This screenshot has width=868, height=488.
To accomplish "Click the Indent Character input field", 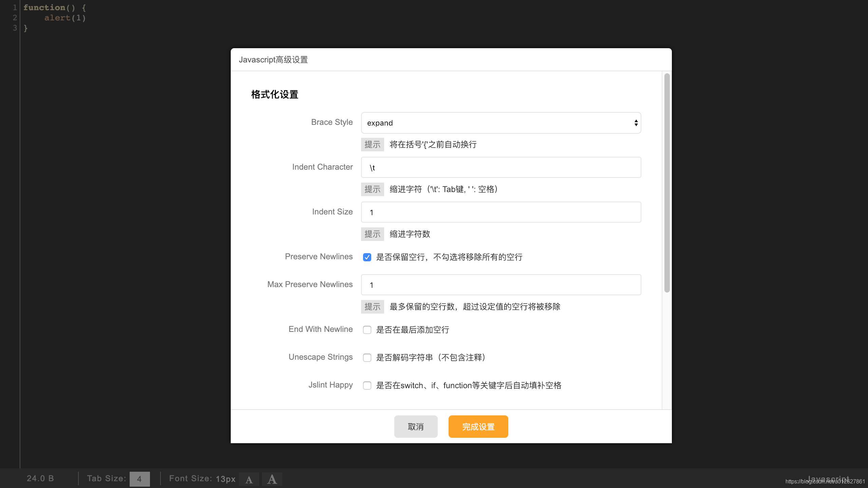I will (x=501, y=167).
